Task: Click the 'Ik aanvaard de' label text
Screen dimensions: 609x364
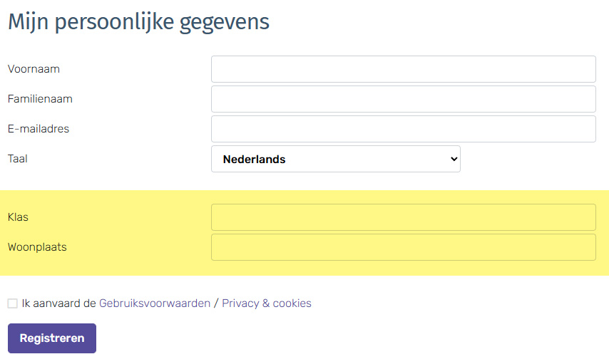Action: pos(58,303)
